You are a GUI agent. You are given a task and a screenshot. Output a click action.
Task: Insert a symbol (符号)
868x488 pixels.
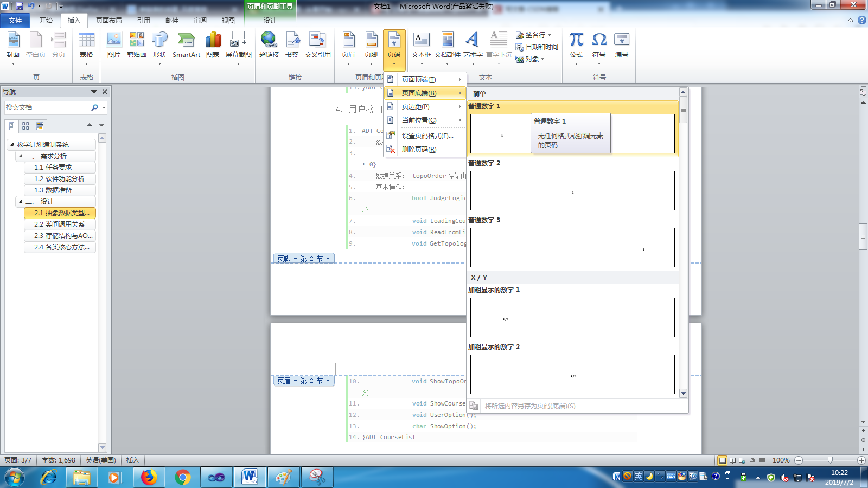tap(599, 48)
